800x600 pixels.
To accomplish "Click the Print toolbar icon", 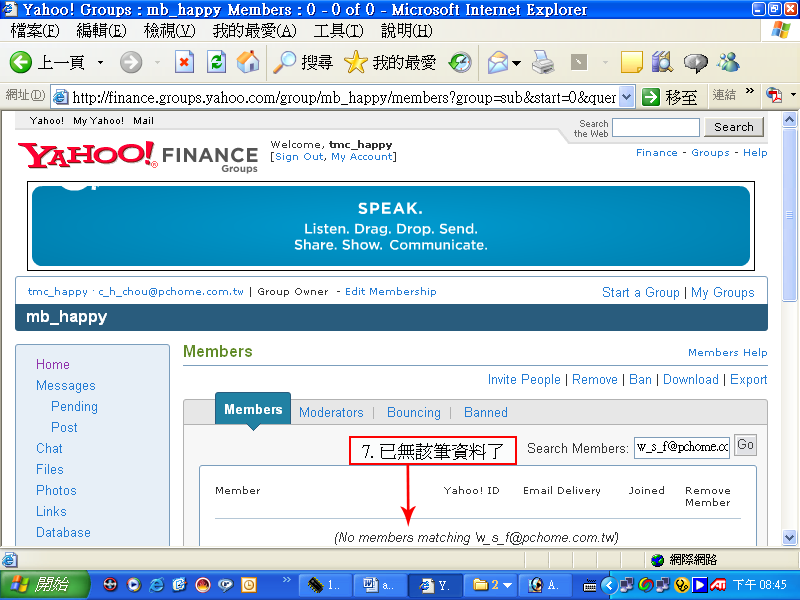I will pyautogui.click(x=543, y=63).
